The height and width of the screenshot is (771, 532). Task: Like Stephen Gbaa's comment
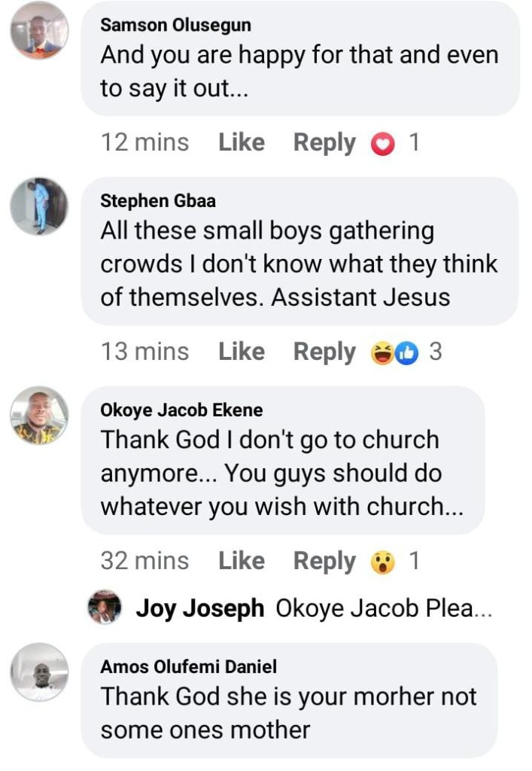point(242,352)
